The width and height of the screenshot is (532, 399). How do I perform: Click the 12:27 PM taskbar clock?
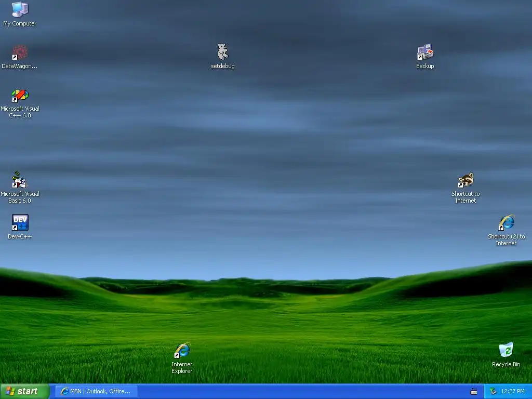pos(513,391)
